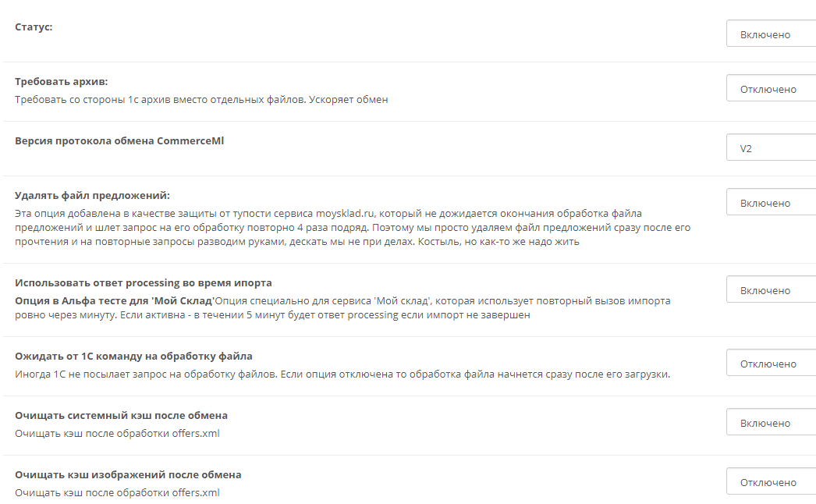
Task: Click the Удалять файл предложений heading
Action: point(92,196)
